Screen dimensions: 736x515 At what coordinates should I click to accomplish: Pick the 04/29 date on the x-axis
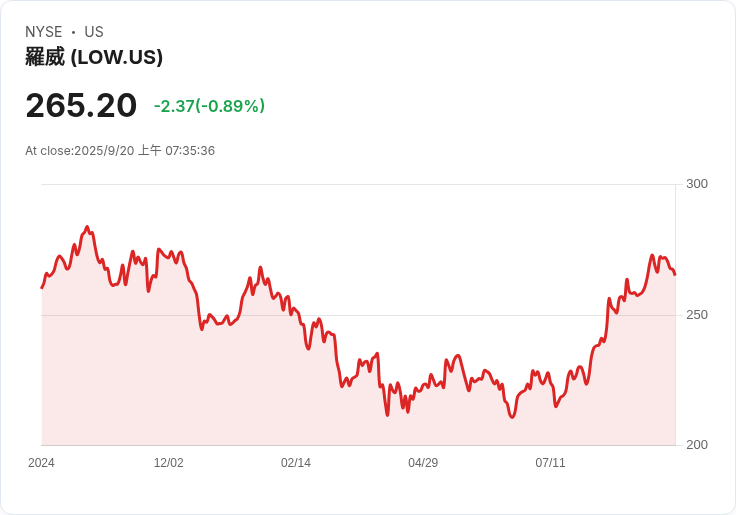(423, 463)
